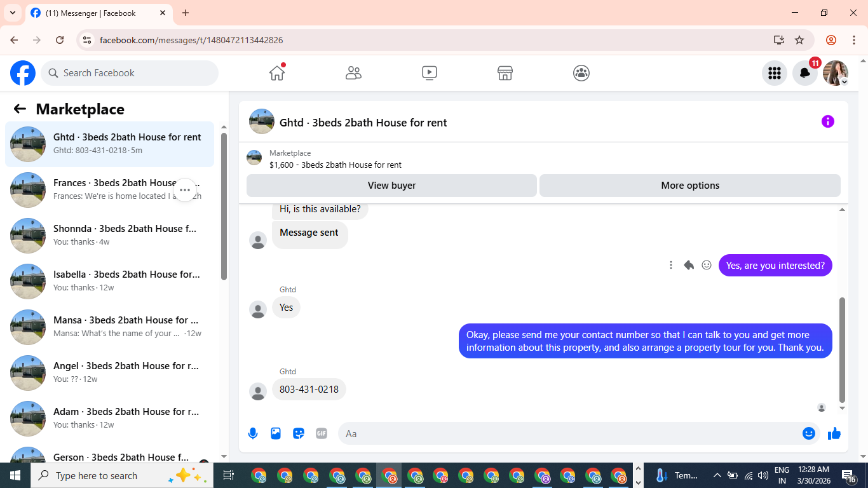This screenshot has height=488, width=868.
Task: Open the Shonnda conversation
Action: [109, 236]
